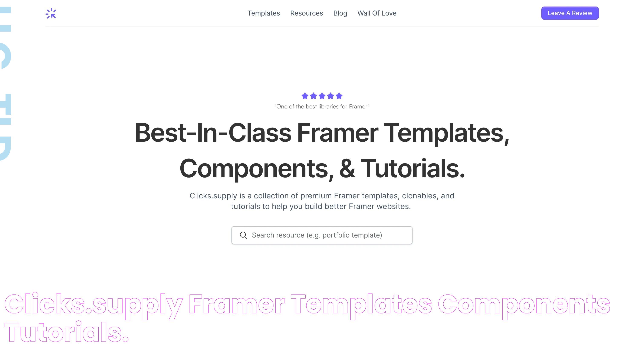
Task: Click the Templates navigation menu item
Action: coord(263,13)
